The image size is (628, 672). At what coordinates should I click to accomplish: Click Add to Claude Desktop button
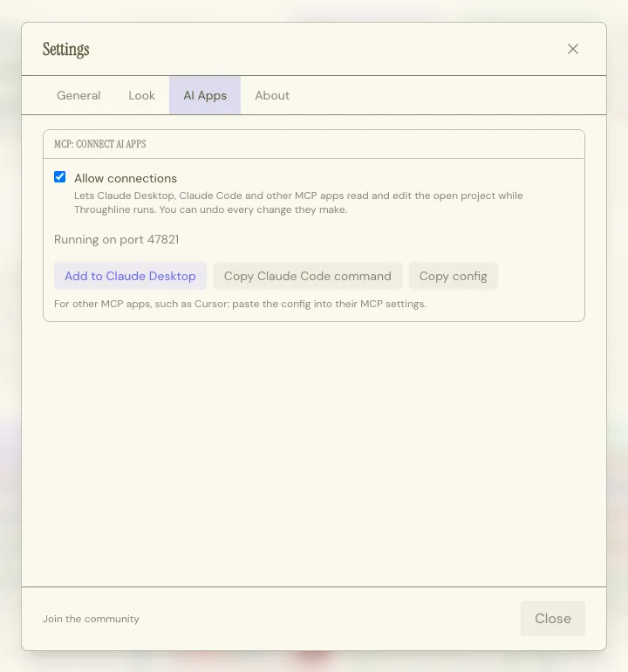coord(130,276)
